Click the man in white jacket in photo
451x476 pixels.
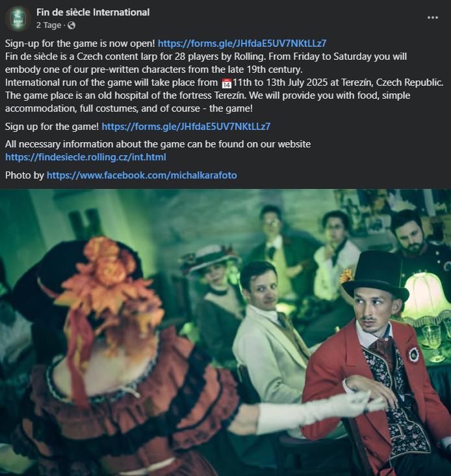coord(269,334)
